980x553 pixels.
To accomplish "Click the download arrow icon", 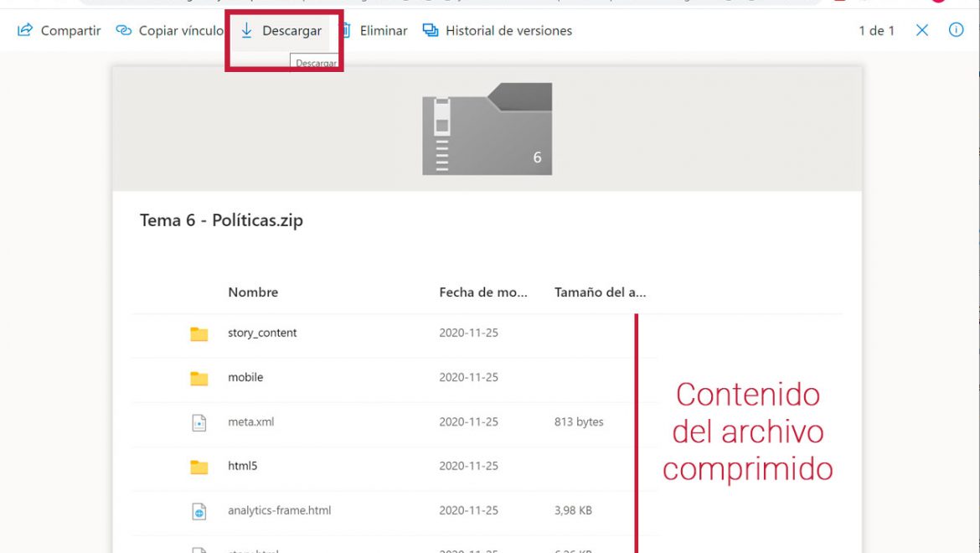I will pos(247,30).
